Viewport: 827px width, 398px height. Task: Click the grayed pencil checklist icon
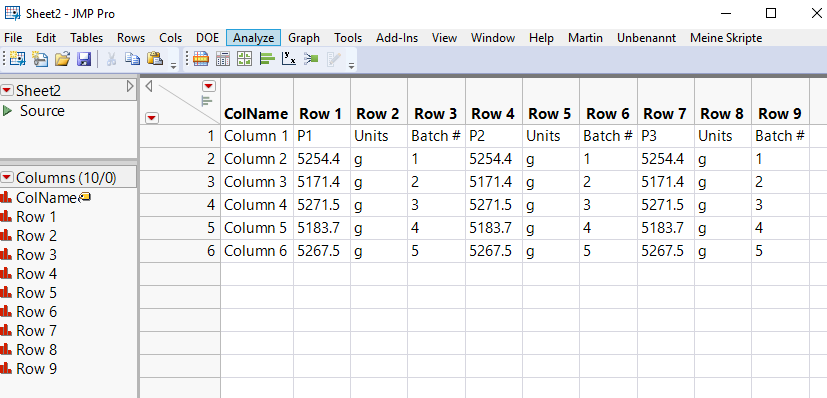click(x=334, y=59)
